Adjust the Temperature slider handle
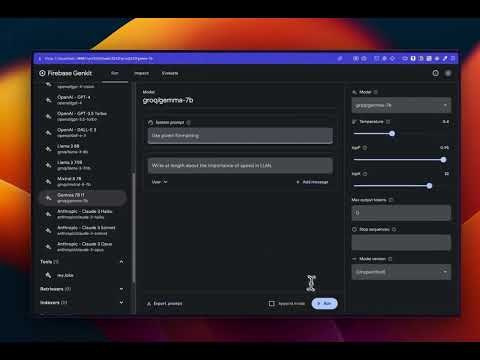 click(x=392, y=134)
